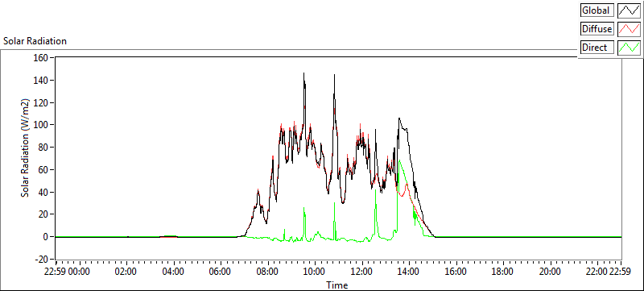The height and width of the screenshot is (291, 644).
Task: Open the black Global line style icon
Action: pyautogui.click(x=630, y=10)
